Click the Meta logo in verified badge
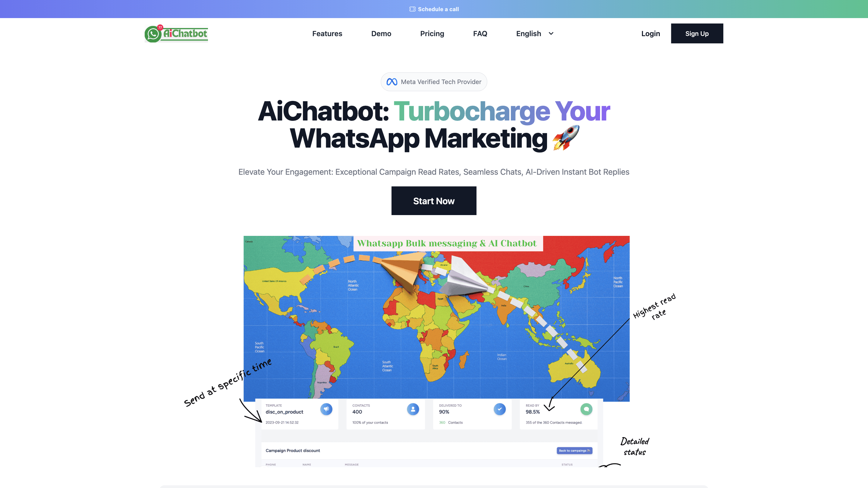The image size is (868, 488). coord(392,82)
